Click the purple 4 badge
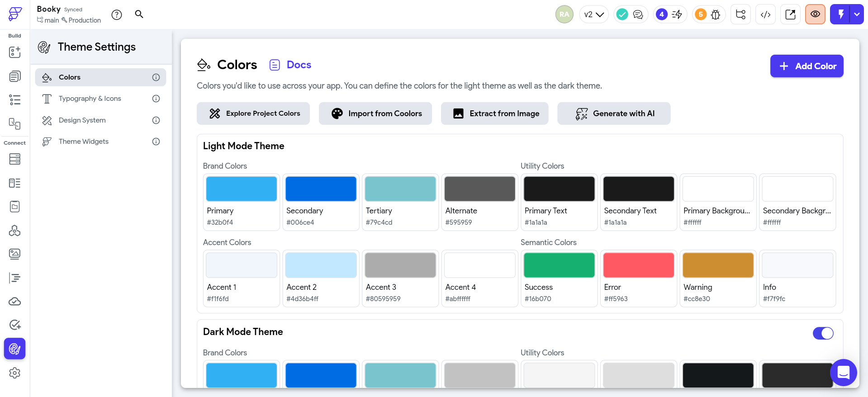 (x=662, y=14)
